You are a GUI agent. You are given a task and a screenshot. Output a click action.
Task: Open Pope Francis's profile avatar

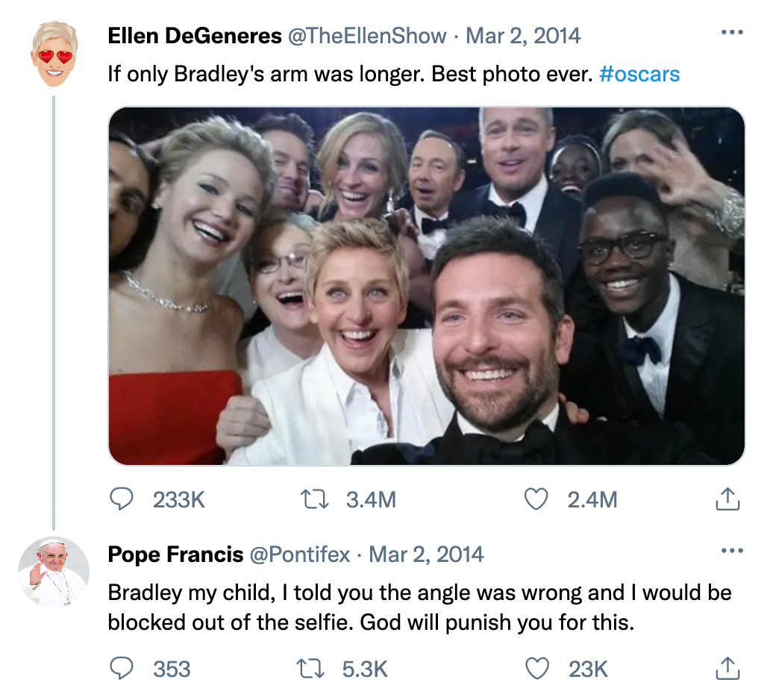(x=54, y=572)
